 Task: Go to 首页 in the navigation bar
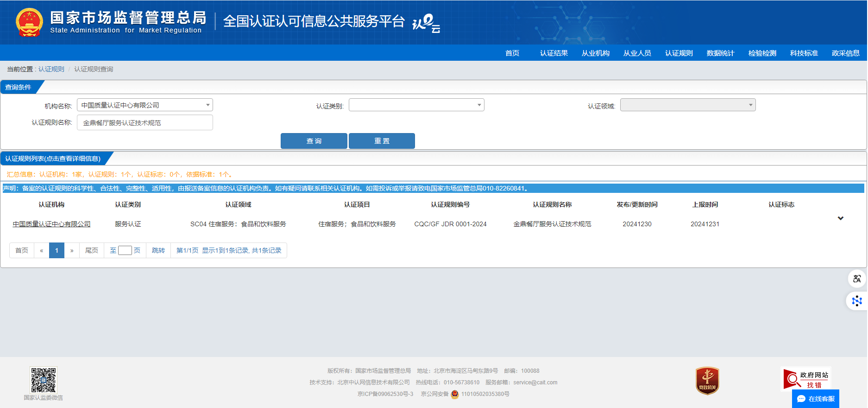point(512,53)
